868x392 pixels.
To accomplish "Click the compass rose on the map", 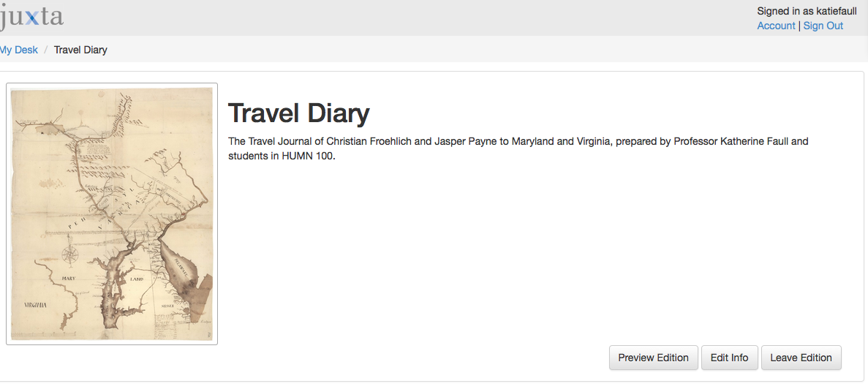I will pyautogui.click(x=71, y=254).
